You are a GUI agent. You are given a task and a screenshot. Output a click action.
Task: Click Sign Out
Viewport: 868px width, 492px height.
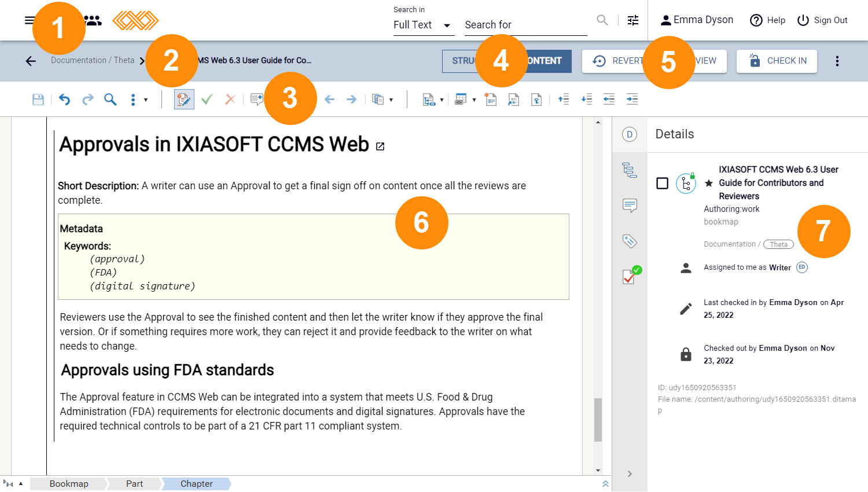[x=822, y=20]
